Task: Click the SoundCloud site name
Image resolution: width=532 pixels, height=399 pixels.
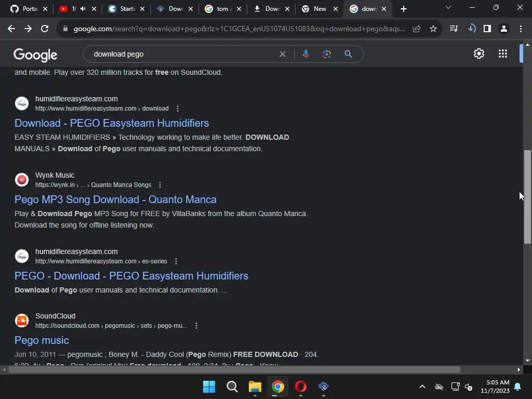Action: (55, 316)
